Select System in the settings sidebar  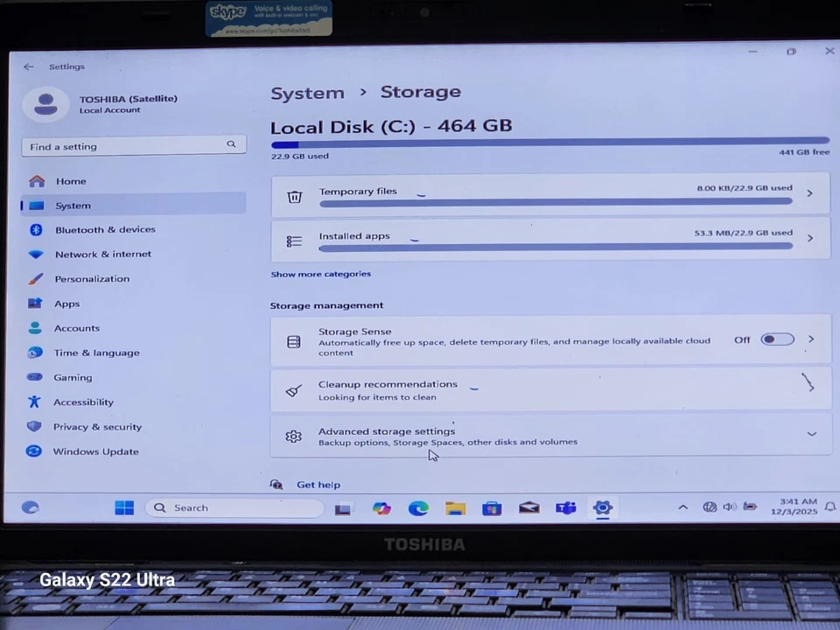tap(73, 205)
